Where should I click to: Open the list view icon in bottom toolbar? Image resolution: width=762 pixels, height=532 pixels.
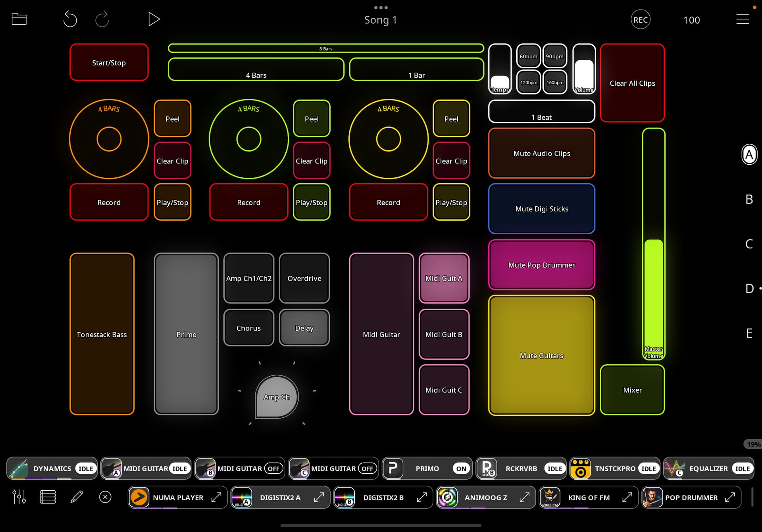pyautogui.click(x=48, y=497)
